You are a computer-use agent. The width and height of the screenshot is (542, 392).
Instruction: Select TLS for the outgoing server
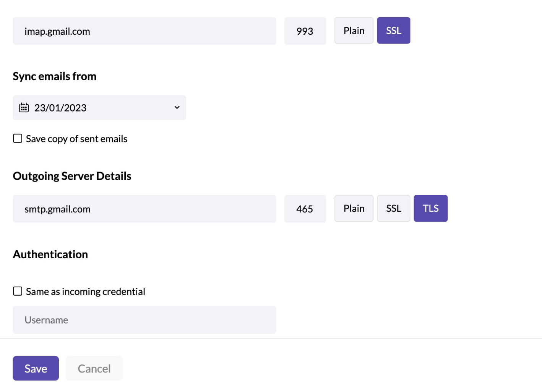point(430,208)
